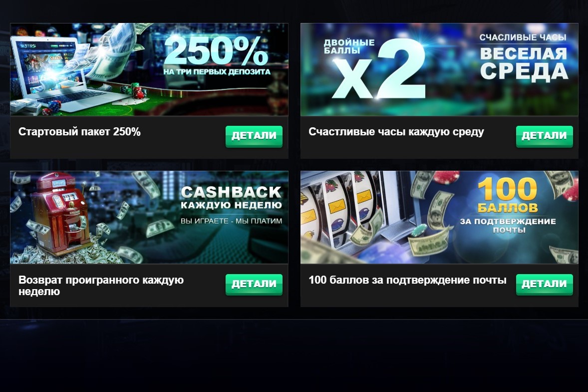Click the CASHBACK каждую неделю banner
The width and height of the screenshot is (588, 392).
[149, 217]
